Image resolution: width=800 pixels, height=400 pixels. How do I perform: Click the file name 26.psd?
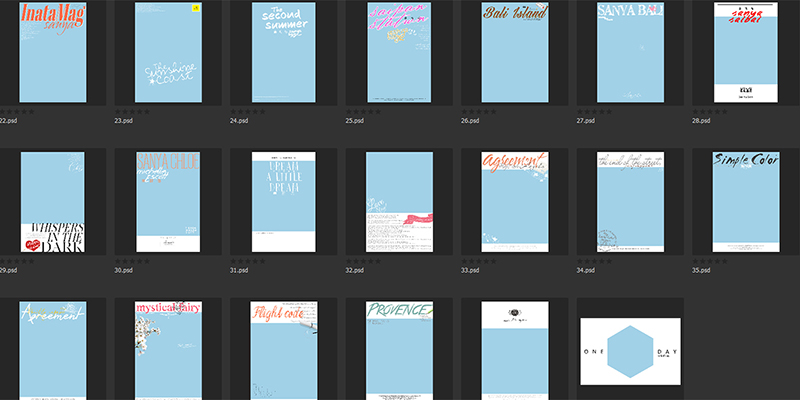pos(470,121)
